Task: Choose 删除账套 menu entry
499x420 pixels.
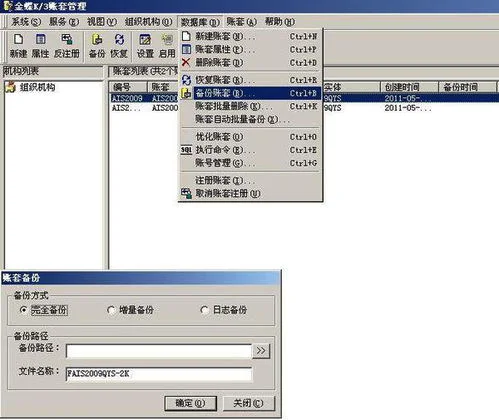Action: click(251, 62)
